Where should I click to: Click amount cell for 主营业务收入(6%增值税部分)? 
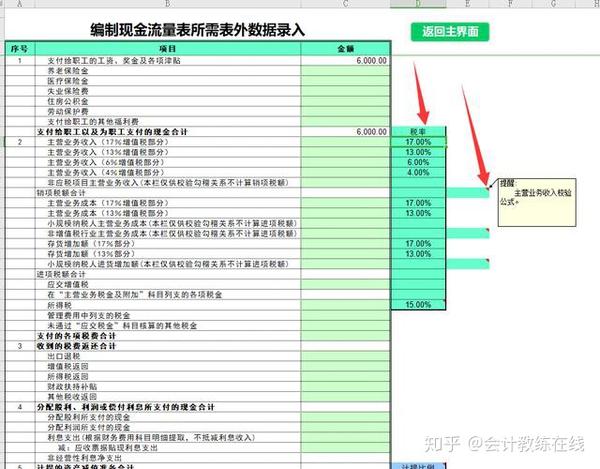346,162
